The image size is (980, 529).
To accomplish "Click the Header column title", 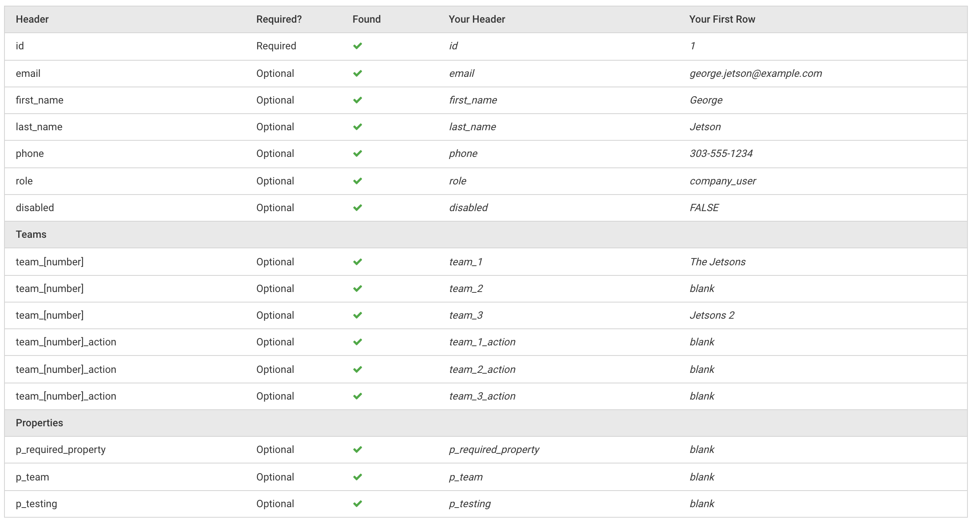I will [x=32, y=19].
